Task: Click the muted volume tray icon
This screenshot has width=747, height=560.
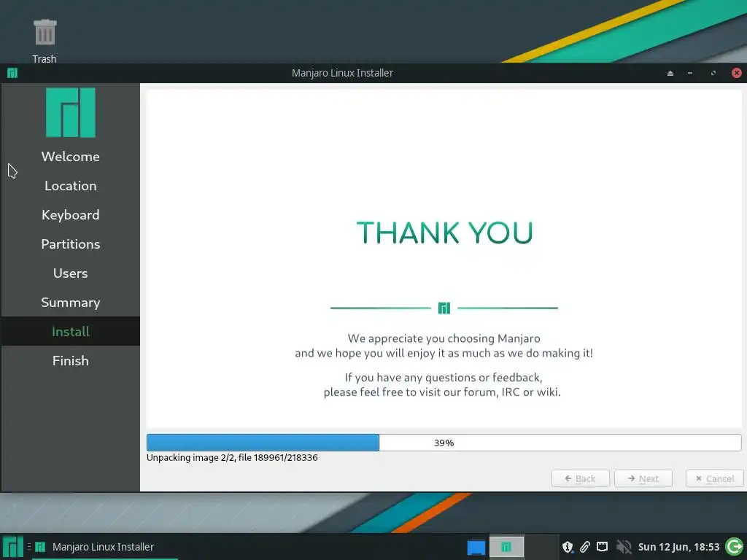Action: tap(623, 547)
